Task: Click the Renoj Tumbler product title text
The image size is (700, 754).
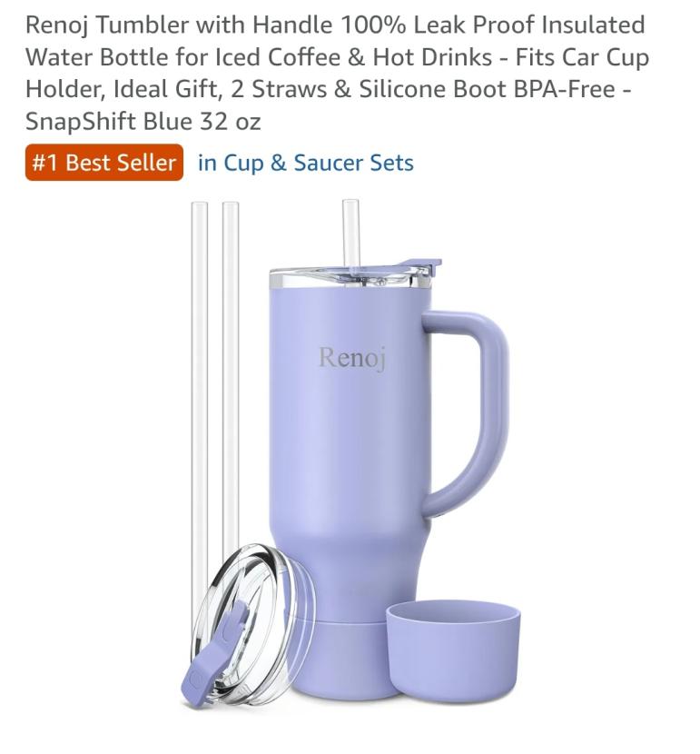Action: 337,73
